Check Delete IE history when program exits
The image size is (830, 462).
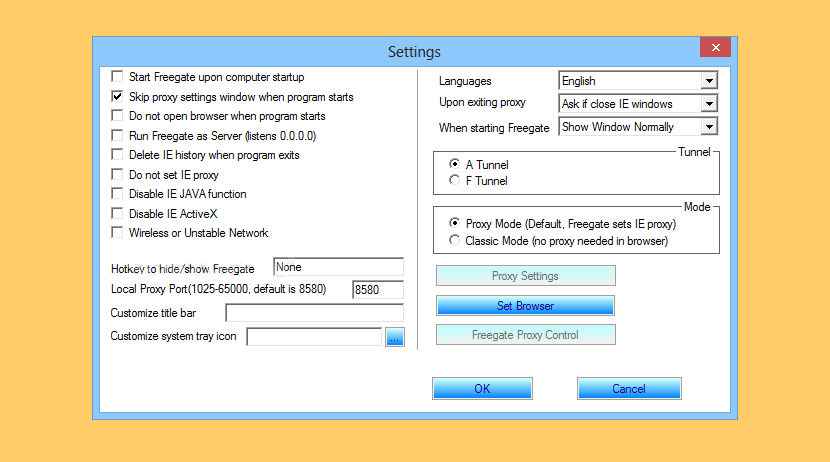coord(117,155)
